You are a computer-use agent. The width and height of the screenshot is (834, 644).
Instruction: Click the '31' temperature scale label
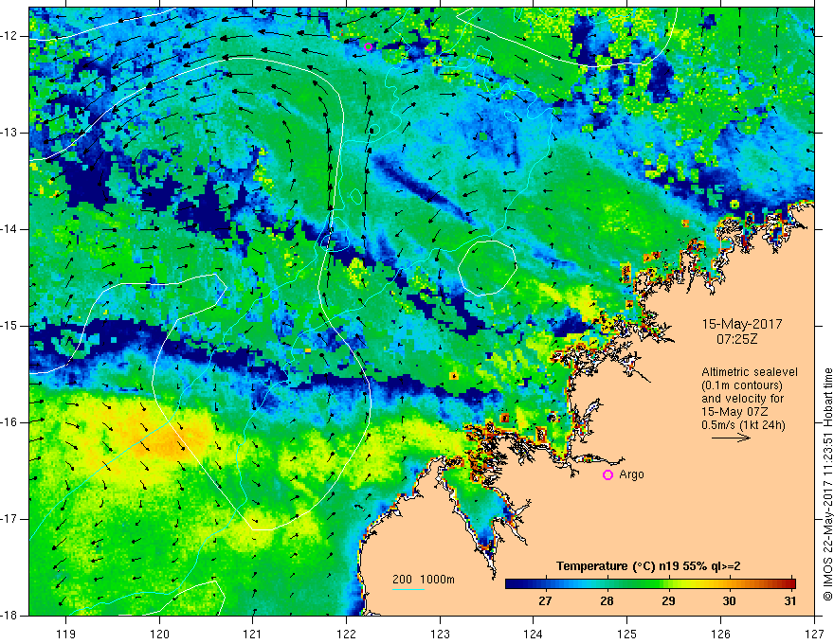[790, 601]
